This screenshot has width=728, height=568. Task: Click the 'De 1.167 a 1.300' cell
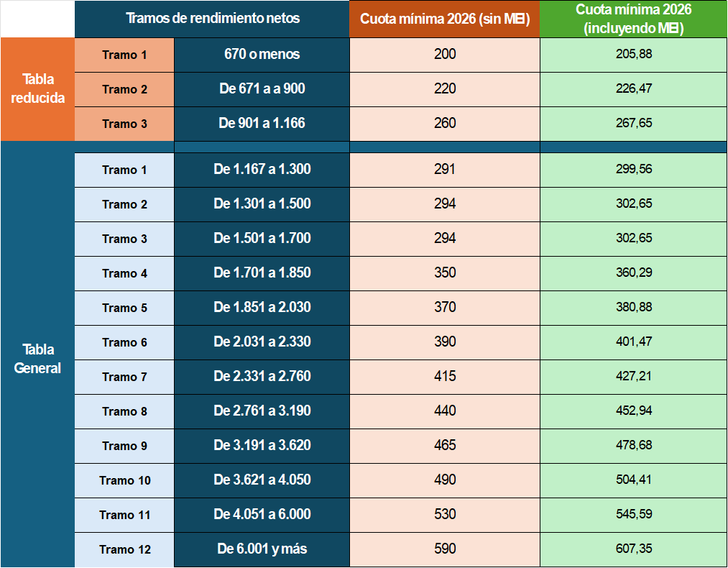coord(262,169)
